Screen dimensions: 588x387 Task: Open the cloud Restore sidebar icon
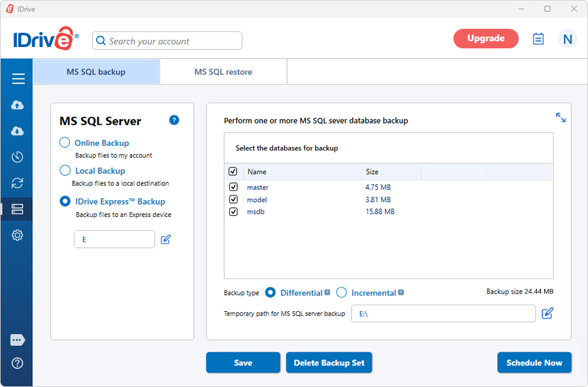click(x=17, y=131)
